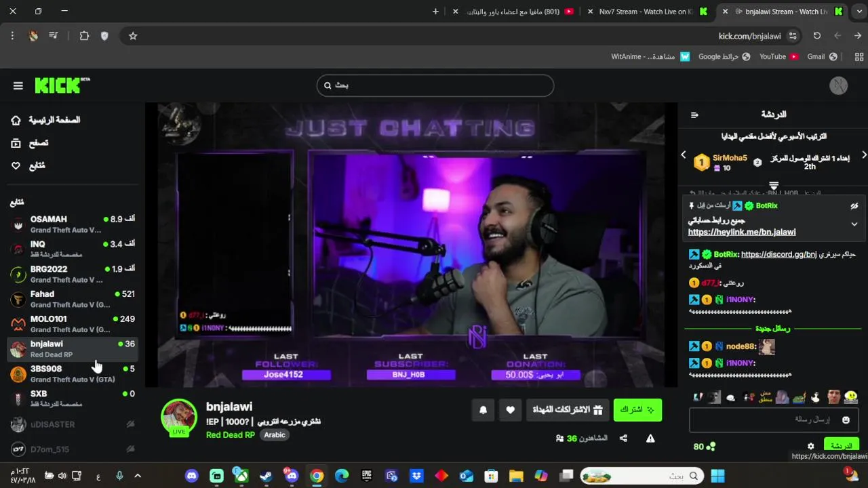Screen dimensions: 868x488
Task: Open chat settings gear icon
Action: (810, 446)
